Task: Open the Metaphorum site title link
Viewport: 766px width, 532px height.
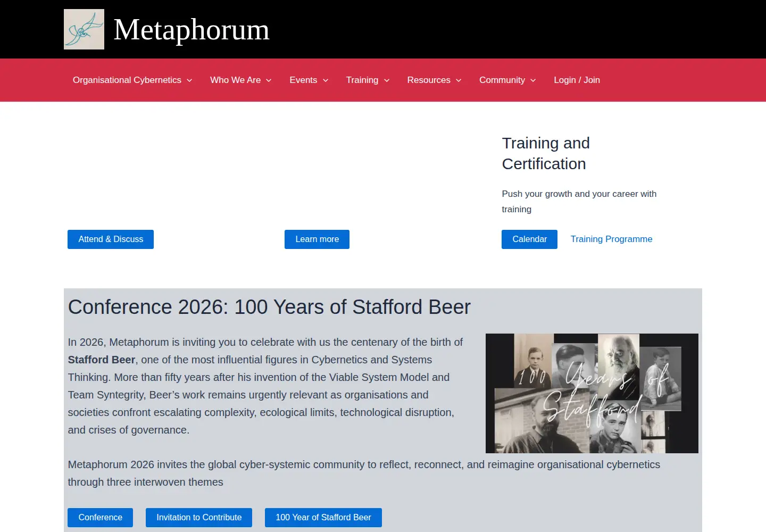Action: [191, 29]
